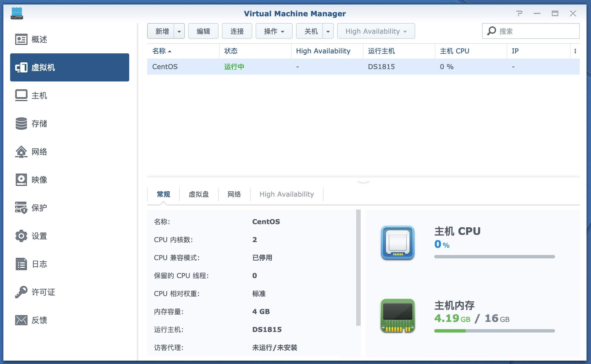Viewport: 591px width, 364px height.
Task: Close the Virtual Machine Manager window
Action: click(x=573, y=13)
